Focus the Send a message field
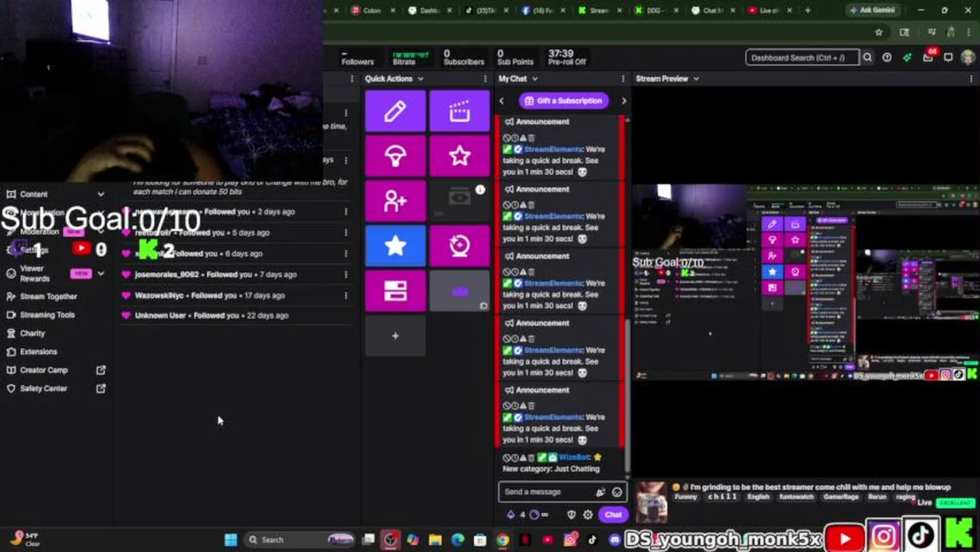980x552 pixels. coord(548,491)
